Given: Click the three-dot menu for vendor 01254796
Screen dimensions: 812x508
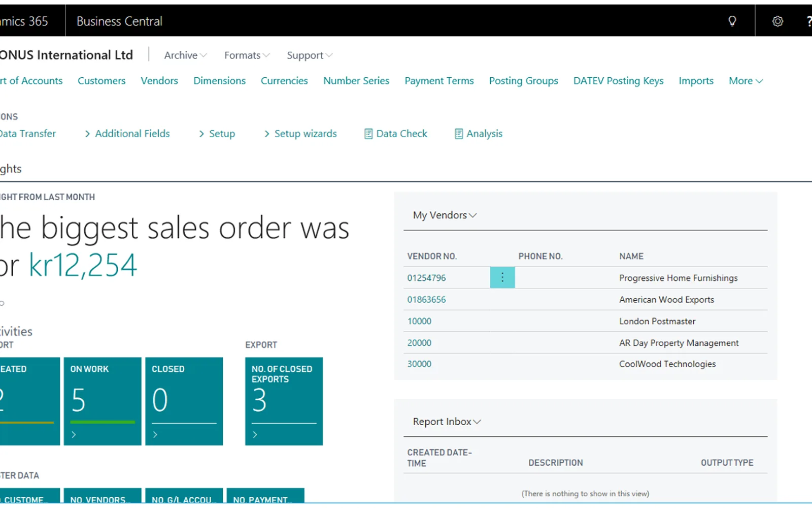Looking at the screenshot, I should tap(502, 277).
